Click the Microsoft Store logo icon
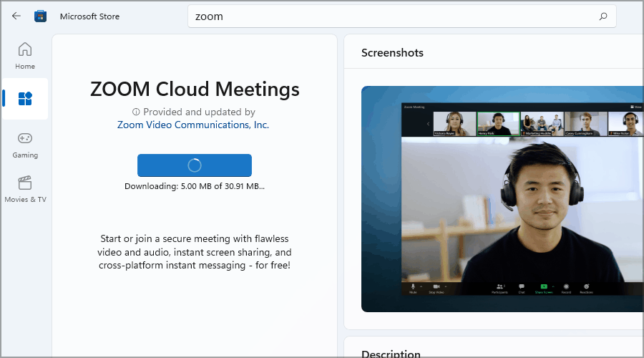 (40, 16)
